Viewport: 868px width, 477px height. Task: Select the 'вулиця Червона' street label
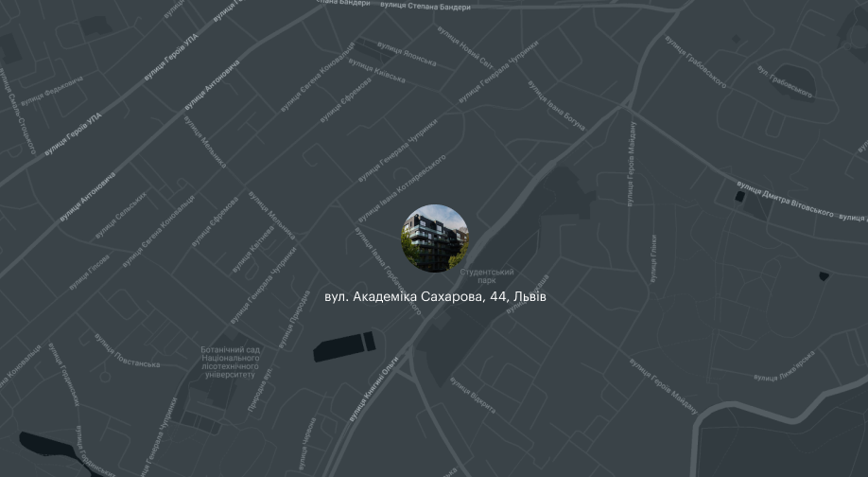tap(306, 444)
